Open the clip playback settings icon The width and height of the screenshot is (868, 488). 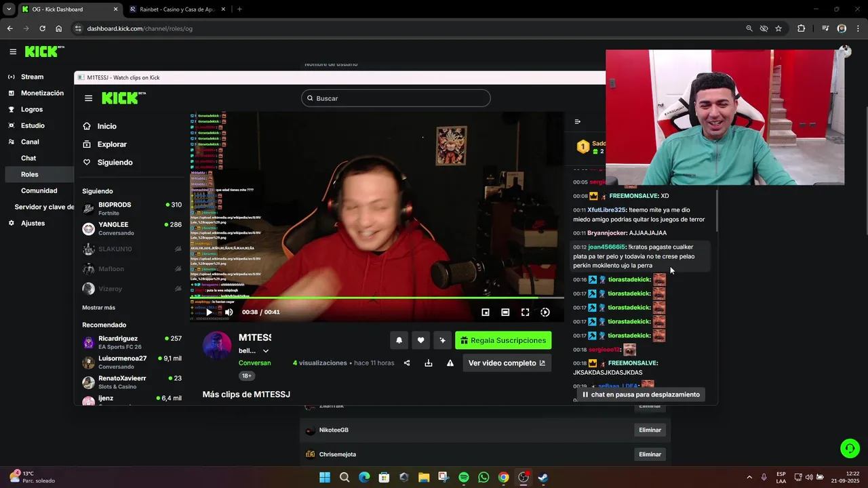coord(545,312)
